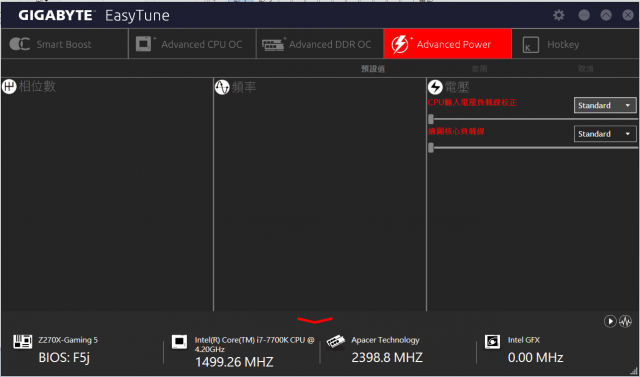Image resolution: width=640 pixels, height=377 pixels.
Task: Open the waveform monitor icon
Action: [x=625, y=321]
